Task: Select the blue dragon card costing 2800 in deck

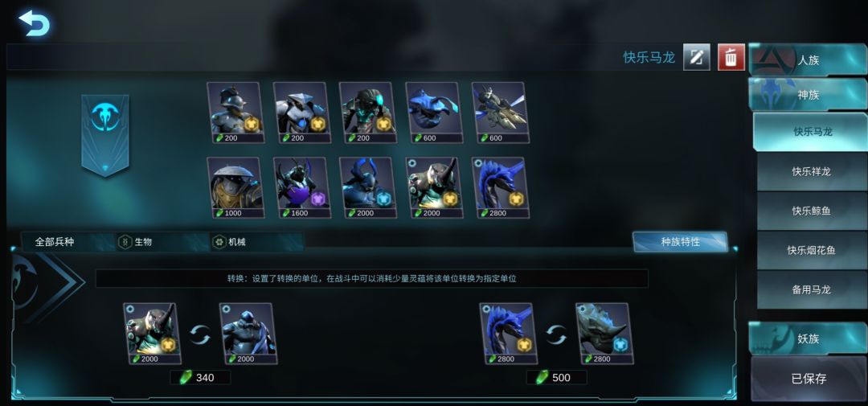Action: pos(501,187)
